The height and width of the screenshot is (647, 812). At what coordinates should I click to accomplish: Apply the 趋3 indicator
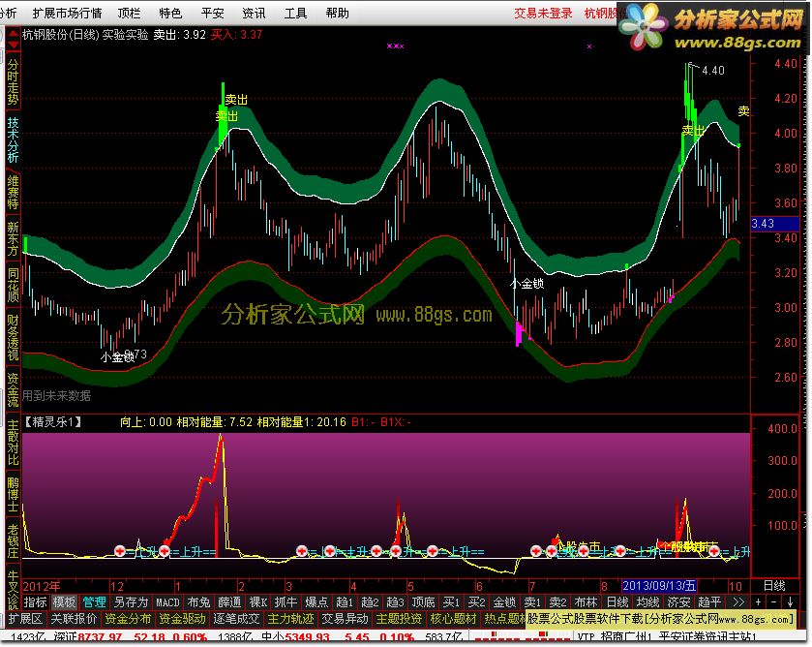[x=395, y=601]
